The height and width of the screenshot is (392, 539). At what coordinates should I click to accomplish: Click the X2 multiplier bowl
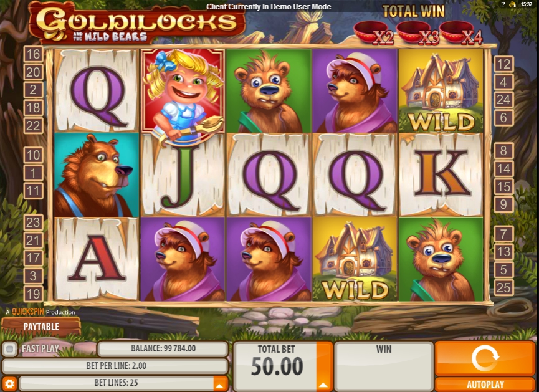click(x=374, y=33)
